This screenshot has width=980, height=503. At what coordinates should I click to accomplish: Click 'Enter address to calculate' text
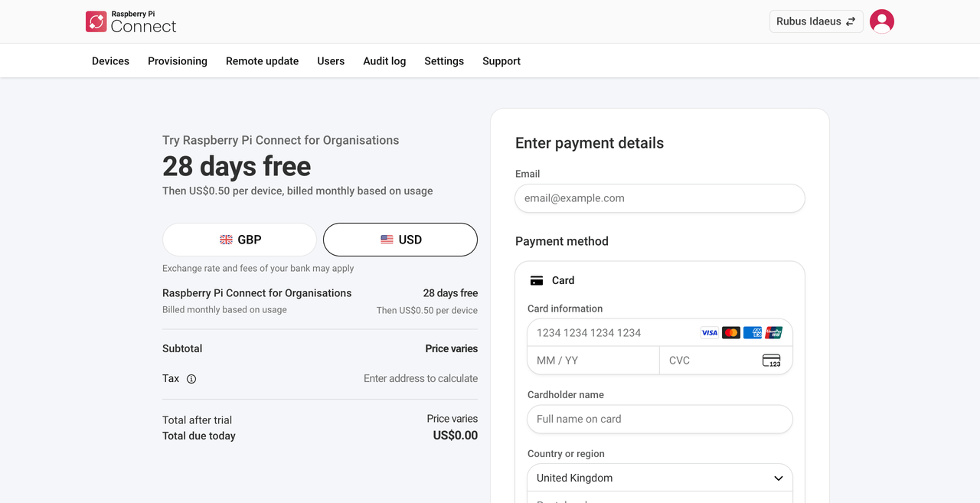tap(420, 379)
